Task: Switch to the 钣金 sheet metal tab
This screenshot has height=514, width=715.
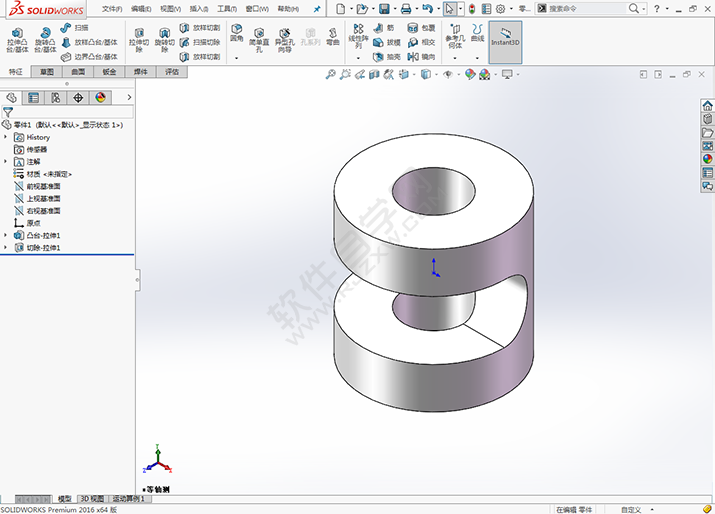Action: pos(109,72)
